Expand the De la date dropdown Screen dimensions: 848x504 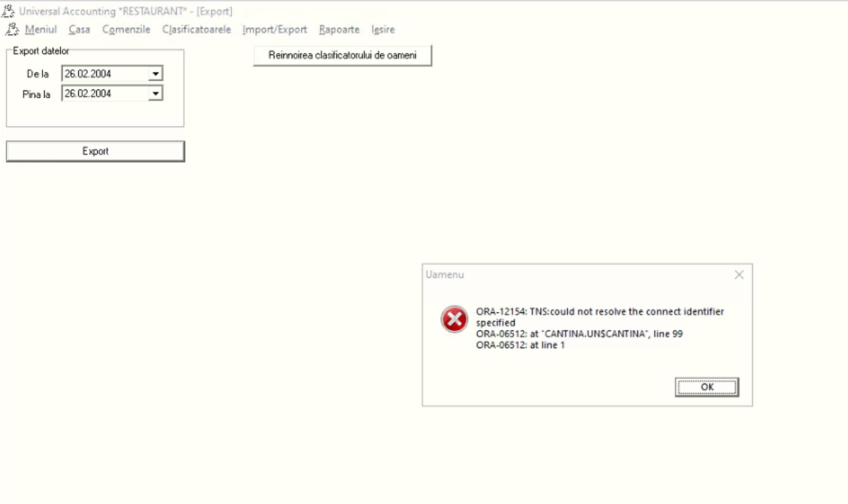155,74
